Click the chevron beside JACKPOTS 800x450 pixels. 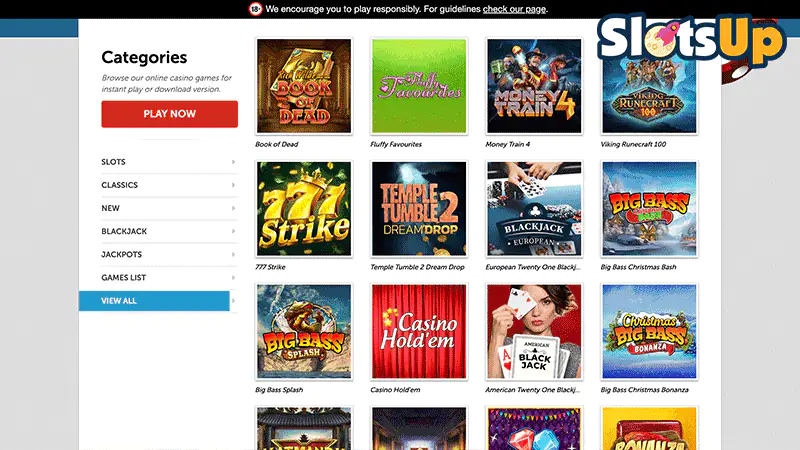pyautogui.click(x=233, y=254)
